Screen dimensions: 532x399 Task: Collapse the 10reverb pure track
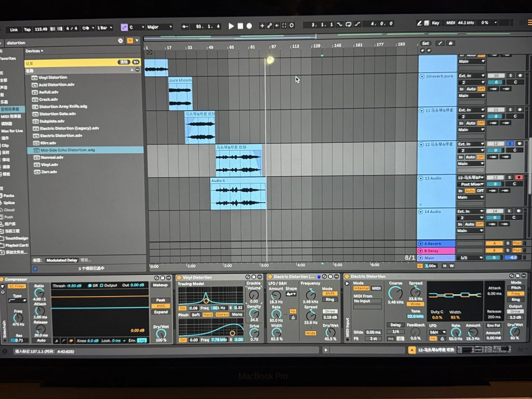point(421,76)
